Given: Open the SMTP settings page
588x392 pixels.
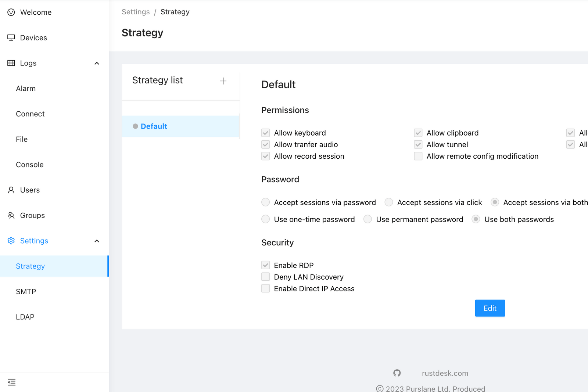Looking at the screenshot, I should 26,291.
